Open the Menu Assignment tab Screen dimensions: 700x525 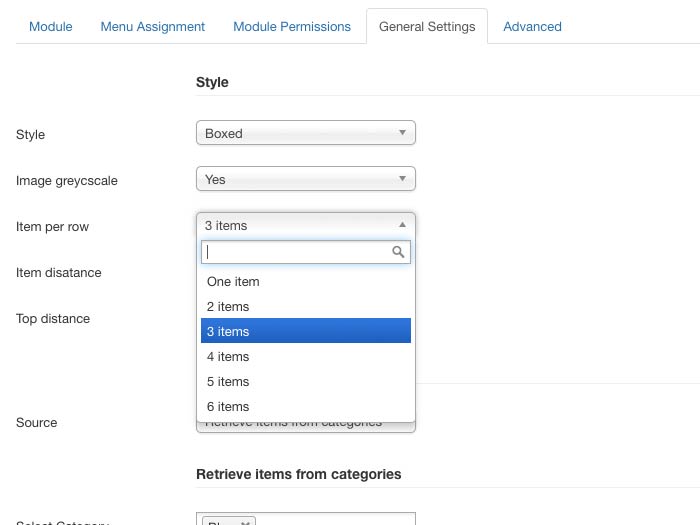pyautogui.click(x=152, y=26)
